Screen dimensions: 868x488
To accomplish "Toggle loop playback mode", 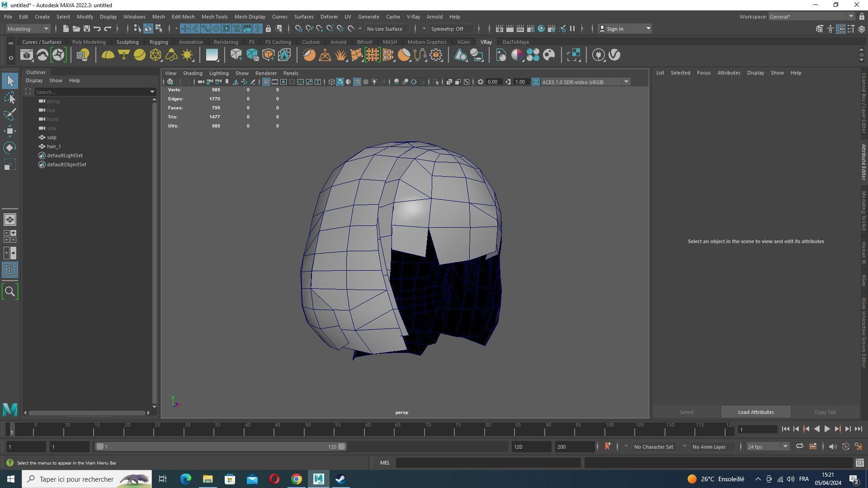I will (799, 446).
